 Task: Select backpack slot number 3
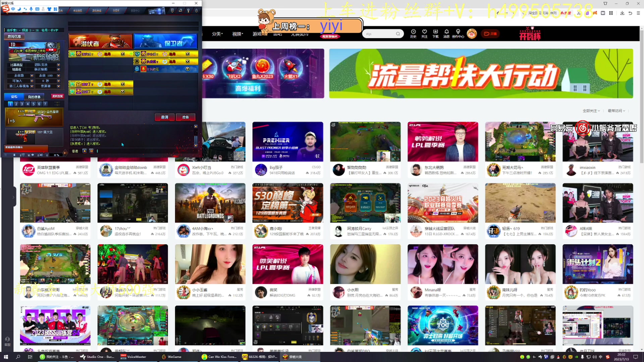pos(22,104)
